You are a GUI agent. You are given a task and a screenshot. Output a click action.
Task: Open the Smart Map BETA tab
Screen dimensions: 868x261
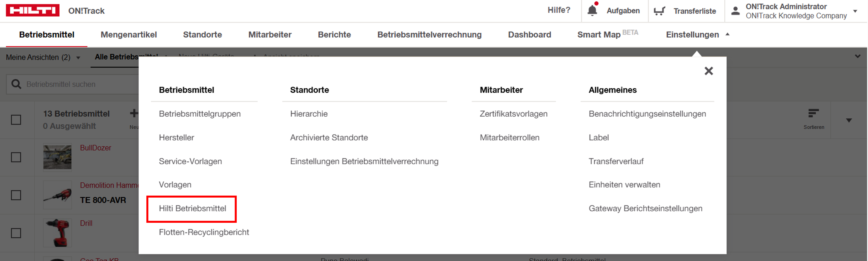click(x=608, y=34)
